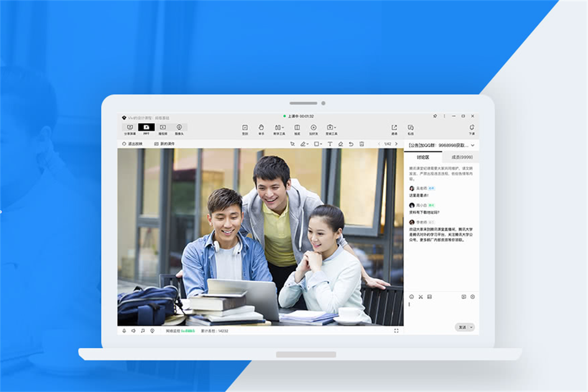The image size is (588, 392).
Task: Click the undo arrow icon
Action: (x=351, y=144)
